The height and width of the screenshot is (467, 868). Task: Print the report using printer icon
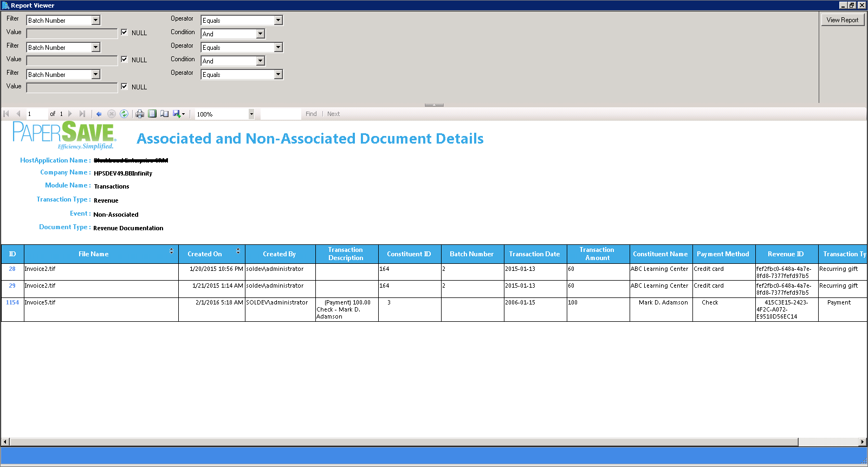(x=140, y=114)
